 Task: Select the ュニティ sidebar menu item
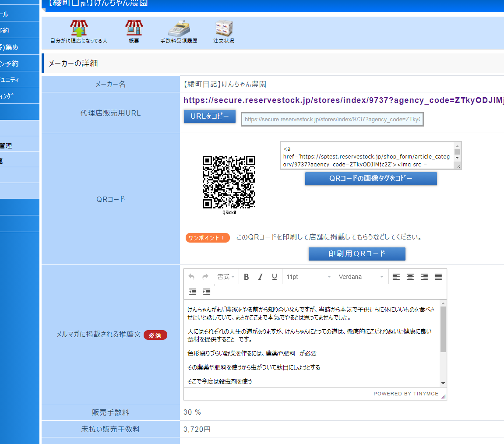20,80
